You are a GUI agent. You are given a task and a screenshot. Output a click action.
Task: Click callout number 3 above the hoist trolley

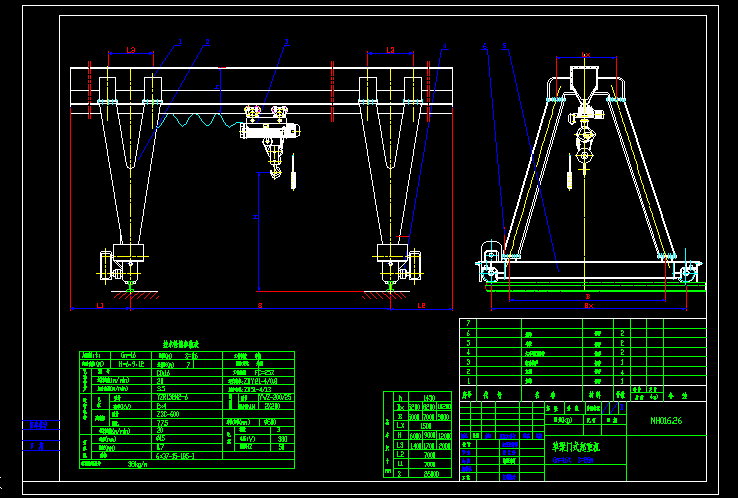(286, 42)
